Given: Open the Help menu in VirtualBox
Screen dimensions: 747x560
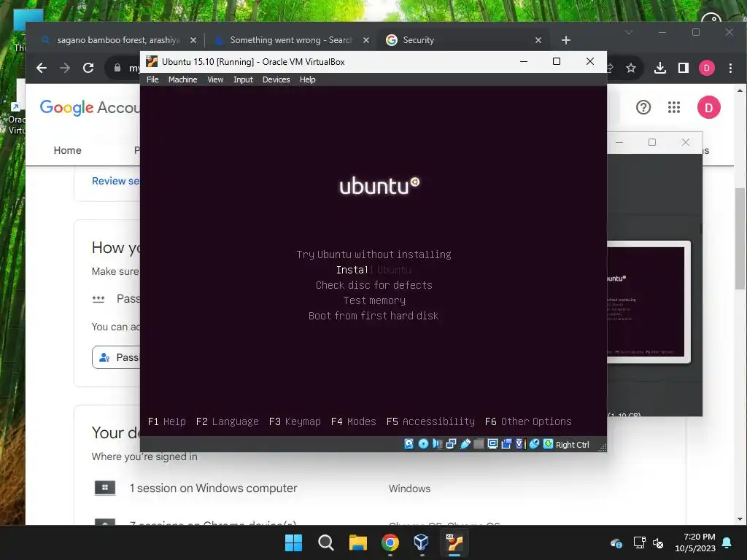Looking at the screenshot, I should 307,79.
